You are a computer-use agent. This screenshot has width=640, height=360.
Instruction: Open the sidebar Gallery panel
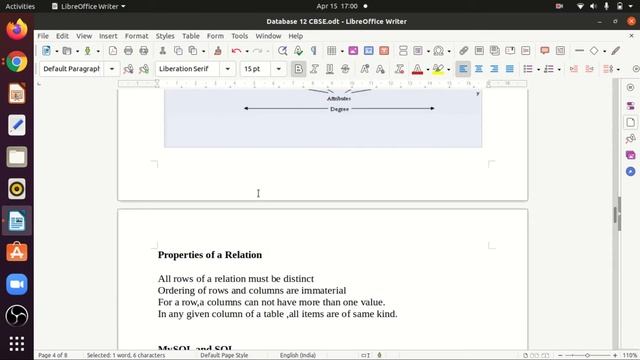click(x=631, y=155)
